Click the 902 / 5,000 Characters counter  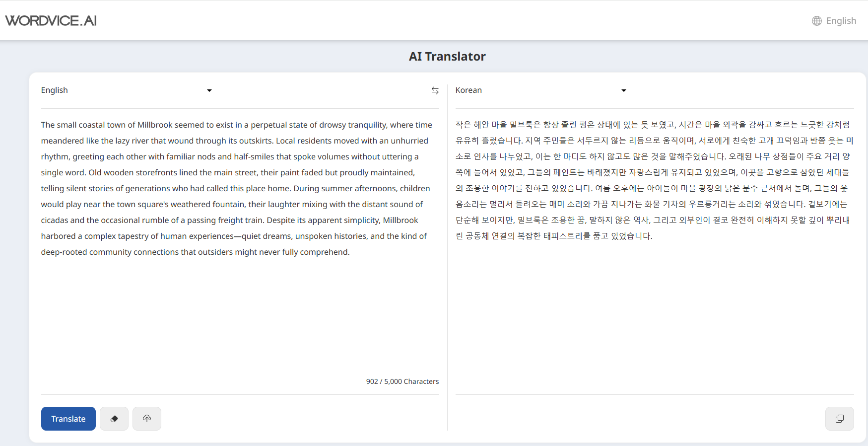(402, 381)
